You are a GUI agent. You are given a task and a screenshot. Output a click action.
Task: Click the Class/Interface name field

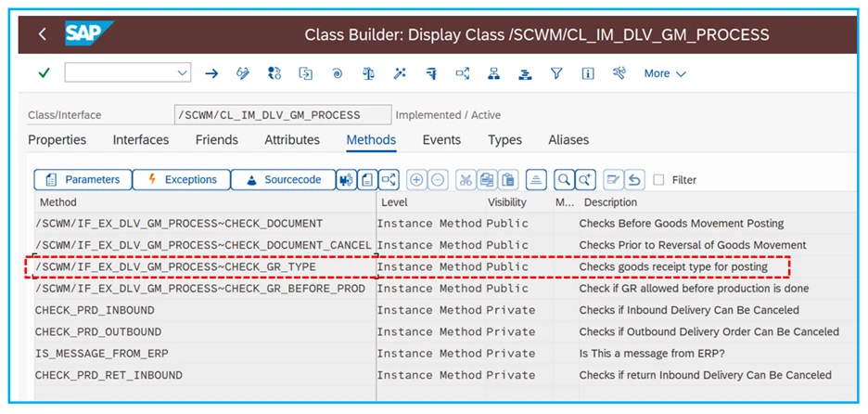click(282, 115)
